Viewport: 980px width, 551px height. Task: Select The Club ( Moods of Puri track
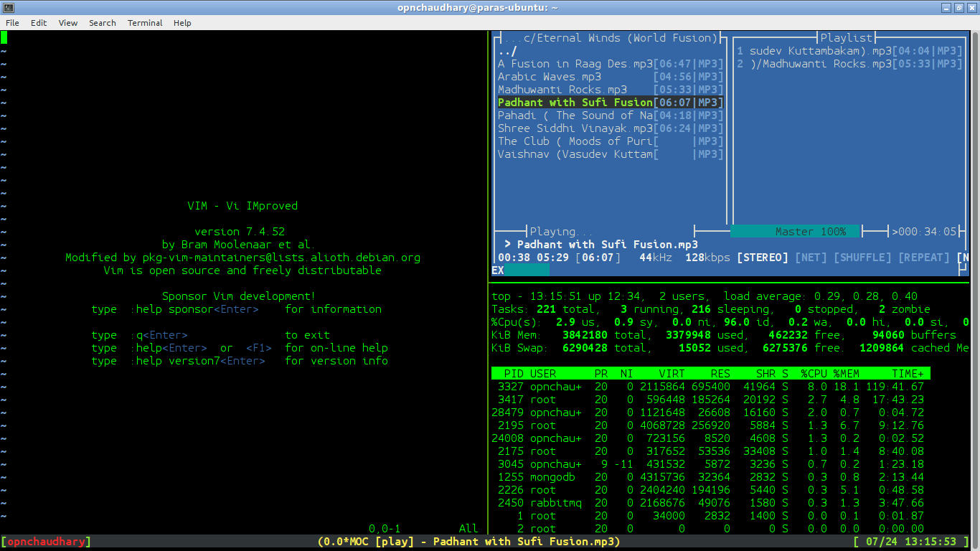[x=611, y=141]
